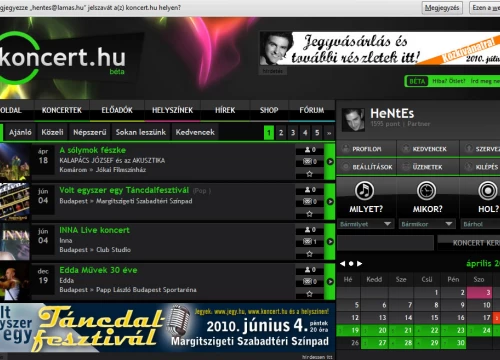Screen dimensions: 500x360
Task: Favorite Táncdalfesztivál concert with star
Action: (x=310, y=214)
